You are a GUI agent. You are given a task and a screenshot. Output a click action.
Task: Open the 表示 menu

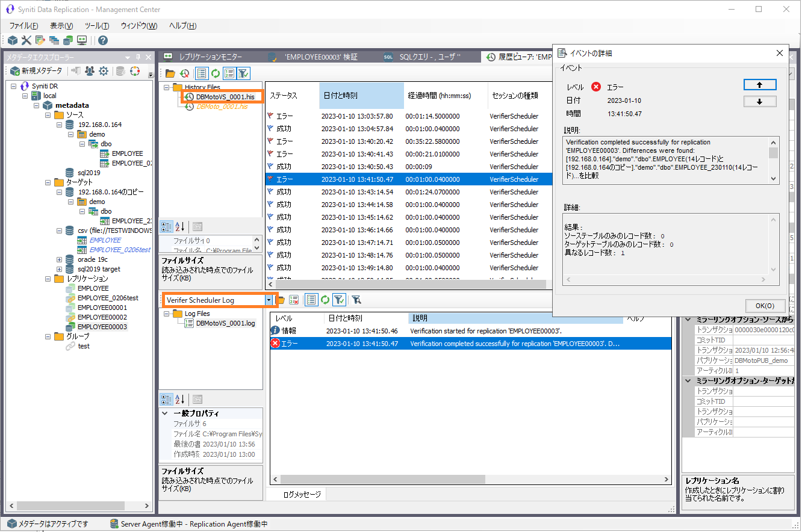pyautogui.click(x=61, y=26)
